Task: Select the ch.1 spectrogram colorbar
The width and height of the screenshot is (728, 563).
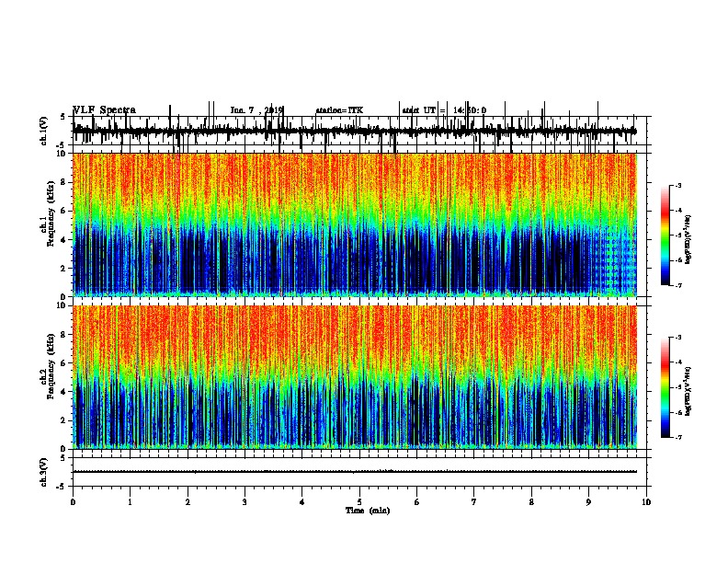Action: pos(665,236)
